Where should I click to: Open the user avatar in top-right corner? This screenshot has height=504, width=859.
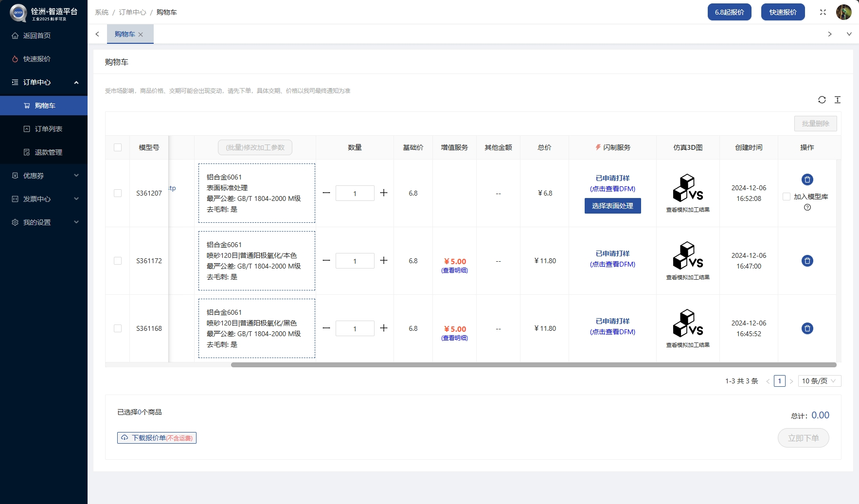click(x=843, y=12)
